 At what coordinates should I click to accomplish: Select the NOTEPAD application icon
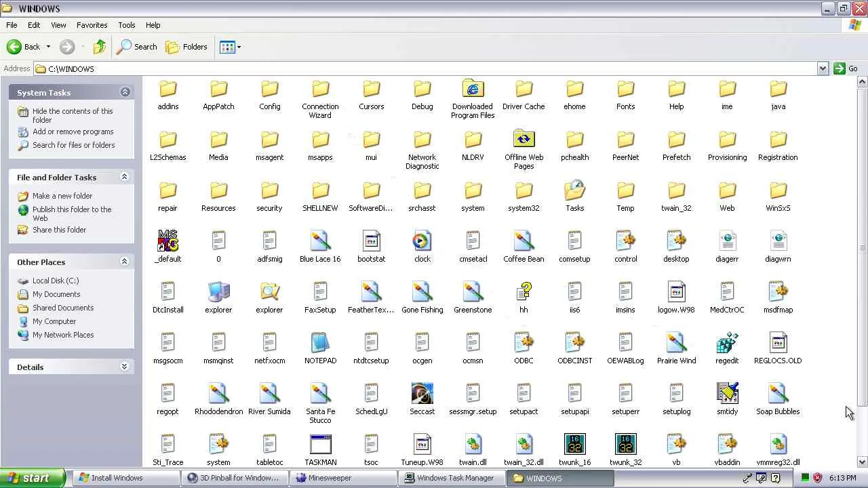[x=320, y=343]
